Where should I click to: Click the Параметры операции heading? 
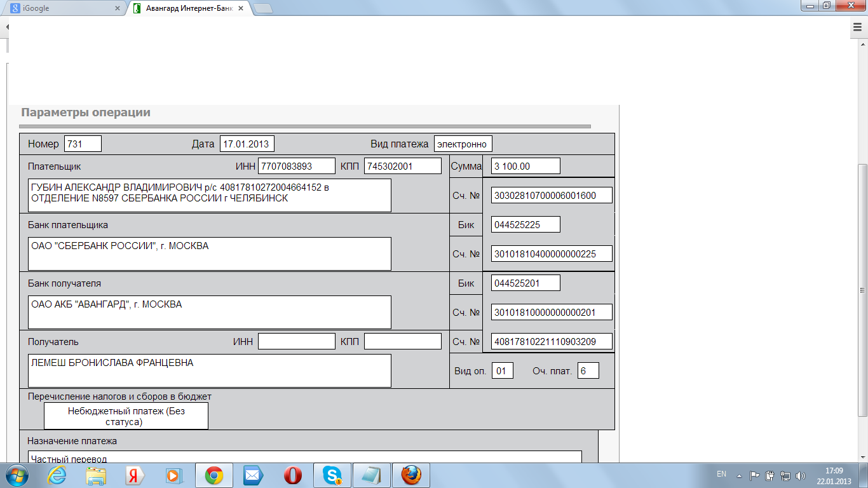pyautogui.click(x=86, y=112)
